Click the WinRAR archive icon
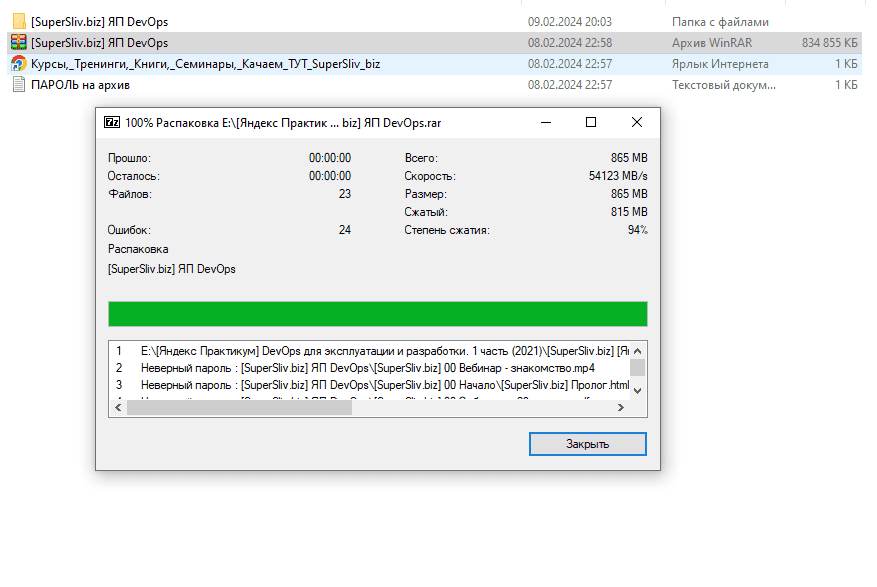Image resolution: width=877 pixels, height=587 pixels. point(18,42)
